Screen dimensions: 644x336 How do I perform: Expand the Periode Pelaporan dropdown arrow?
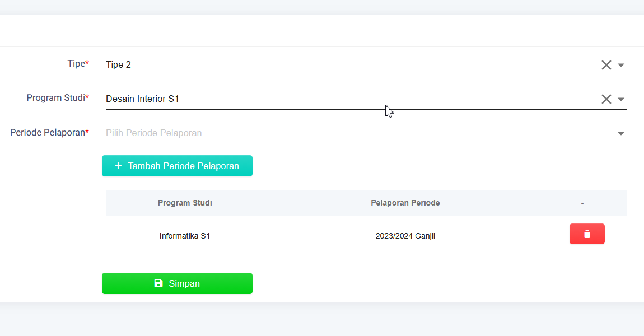point(621,133)
